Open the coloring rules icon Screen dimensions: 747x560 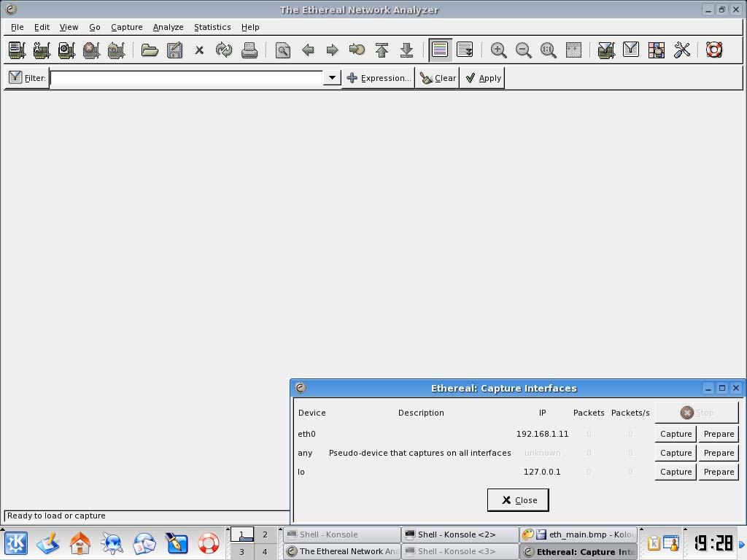pos(656,50)
